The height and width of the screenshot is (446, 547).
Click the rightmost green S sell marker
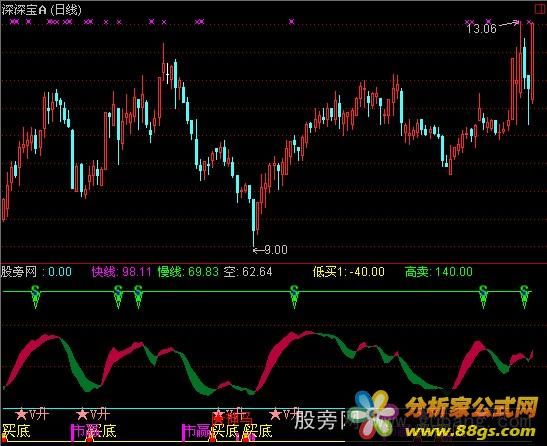coord(524,296)
